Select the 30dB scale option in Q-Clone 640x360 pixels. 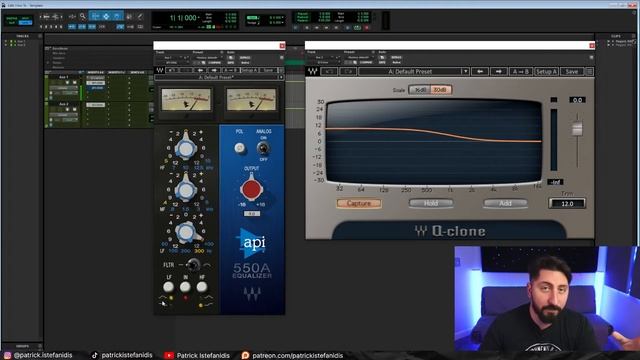(x=440, y=90)
